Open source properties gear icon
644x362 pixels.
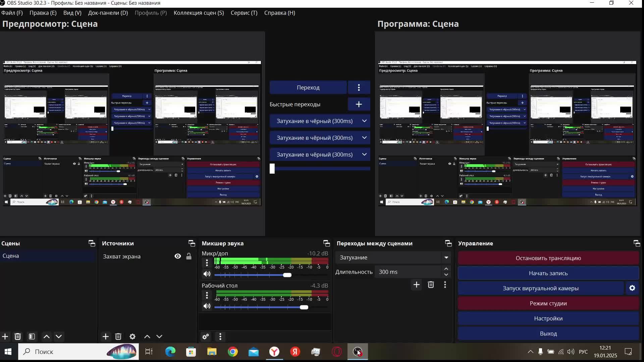tap(132, 337)
